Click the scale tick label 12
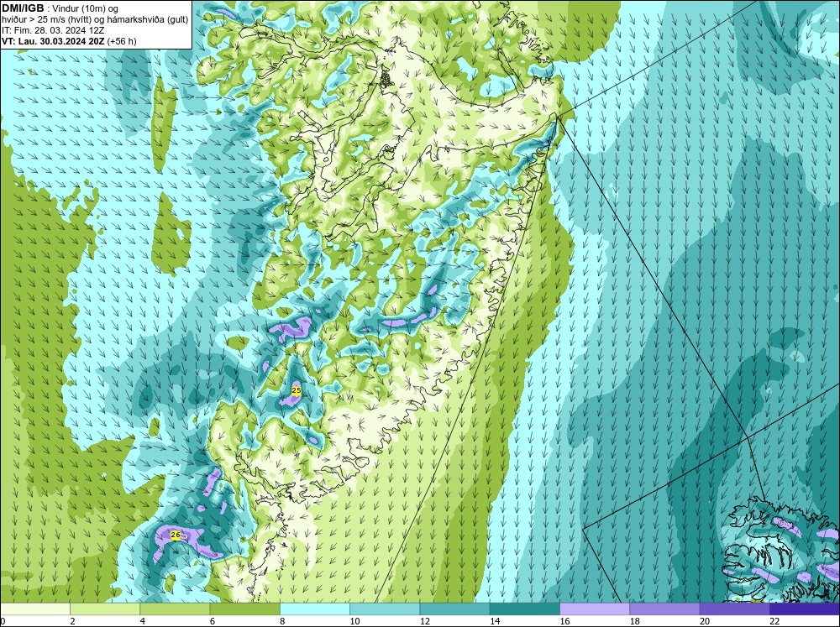Screen dimensions: 840x627 [x=425, y=621]
